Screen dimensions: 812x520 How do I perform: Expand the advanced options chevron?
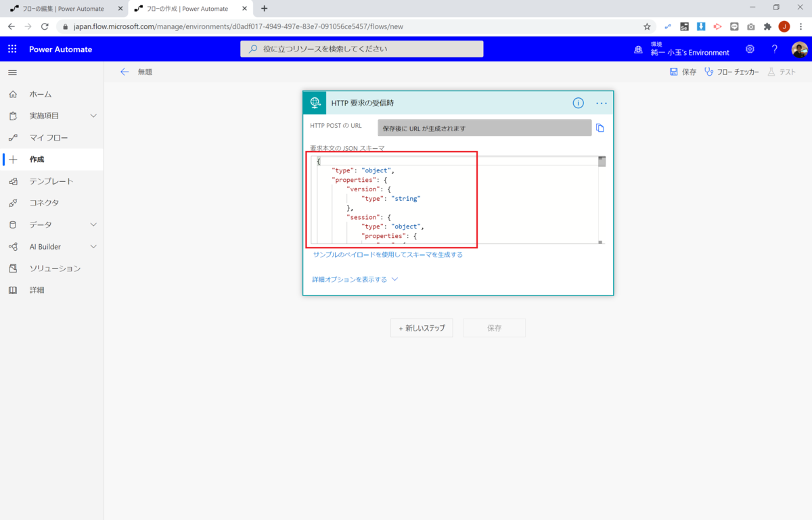point(394,279)
